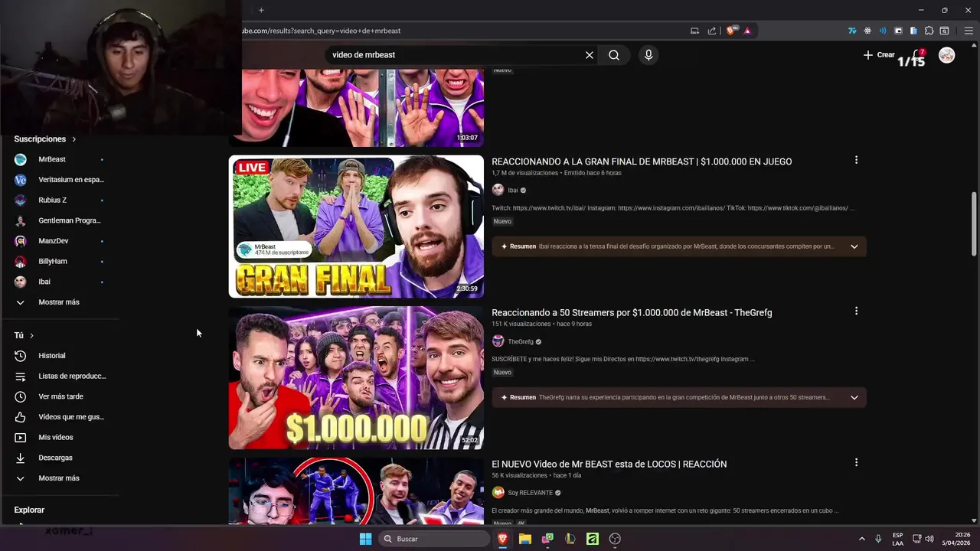The height and width of the screenshot is (551, 980).
Task: Open Brave main hamburger menu
Action: pyautogui.click(x=969, y=31)
